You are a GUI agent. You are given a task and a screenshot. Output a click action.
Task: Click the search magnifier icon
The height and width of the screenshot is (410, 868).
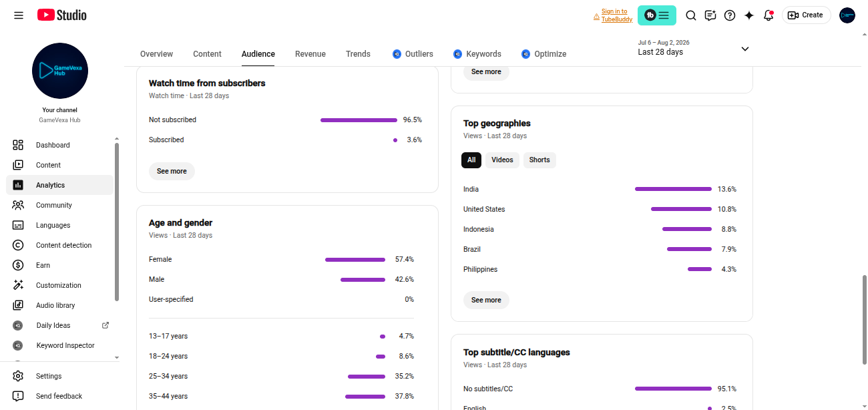(691, 15)
